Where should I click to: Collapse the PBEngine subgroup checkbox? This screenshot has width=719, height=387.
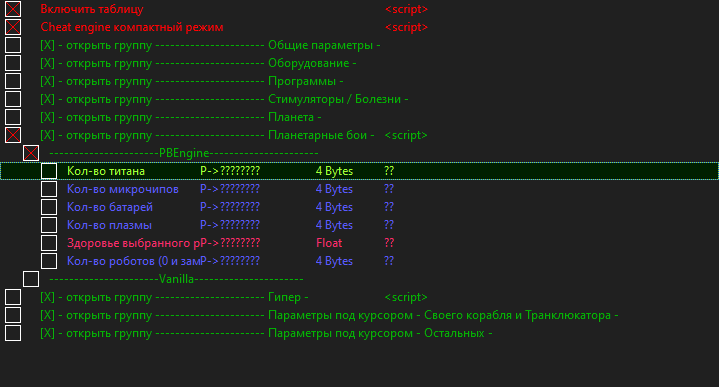(x=31, y=153)
